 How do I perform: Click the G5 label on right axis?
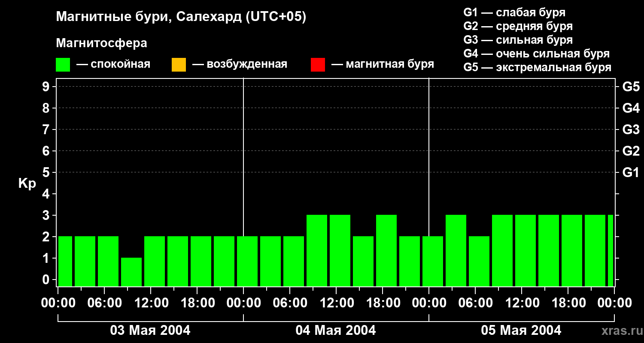[631, 87]
